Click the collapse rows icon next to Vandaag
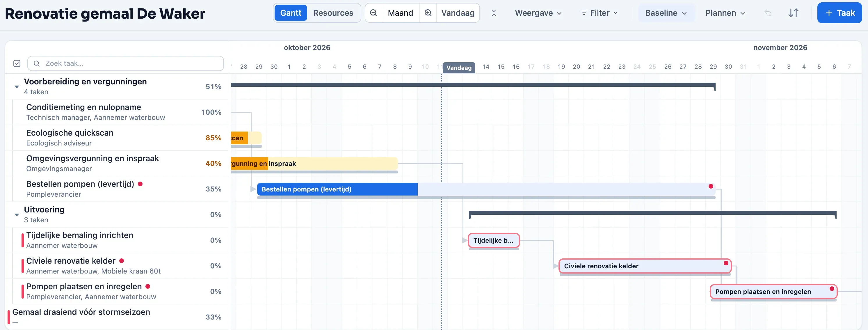This screenshot has width=868, height=330. point(494,13)
